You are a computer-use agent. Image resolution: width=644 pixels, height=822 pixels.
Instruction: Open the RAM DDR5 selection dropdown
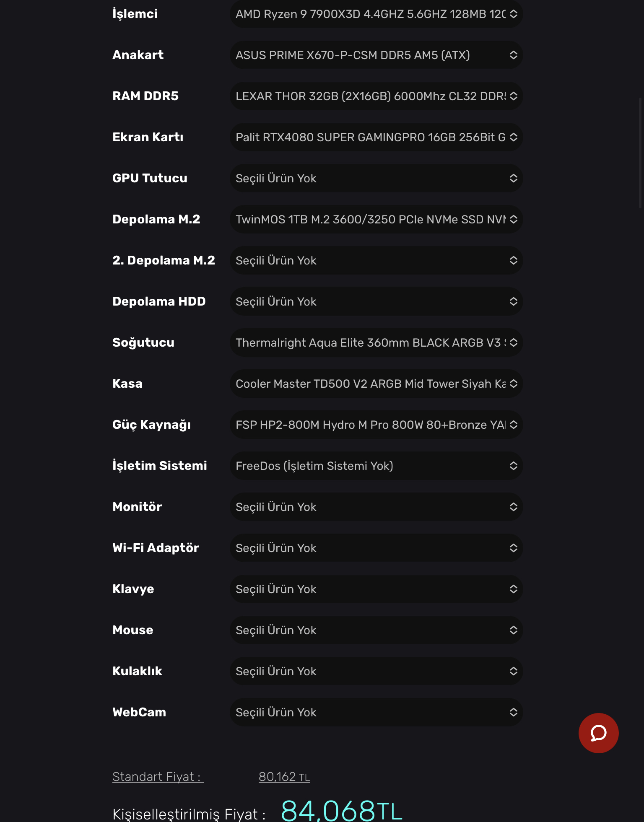pyautogui.click(x=376, y=96)
